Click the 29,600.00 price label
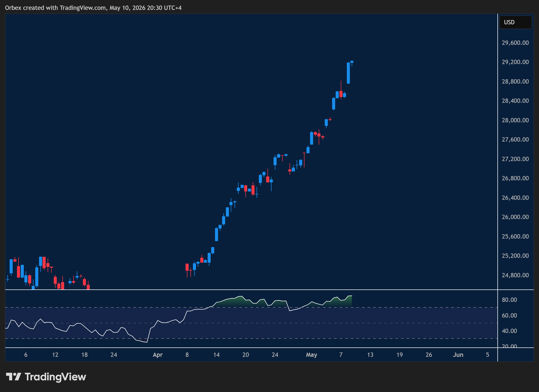539x392 pixels. (515, 43)
